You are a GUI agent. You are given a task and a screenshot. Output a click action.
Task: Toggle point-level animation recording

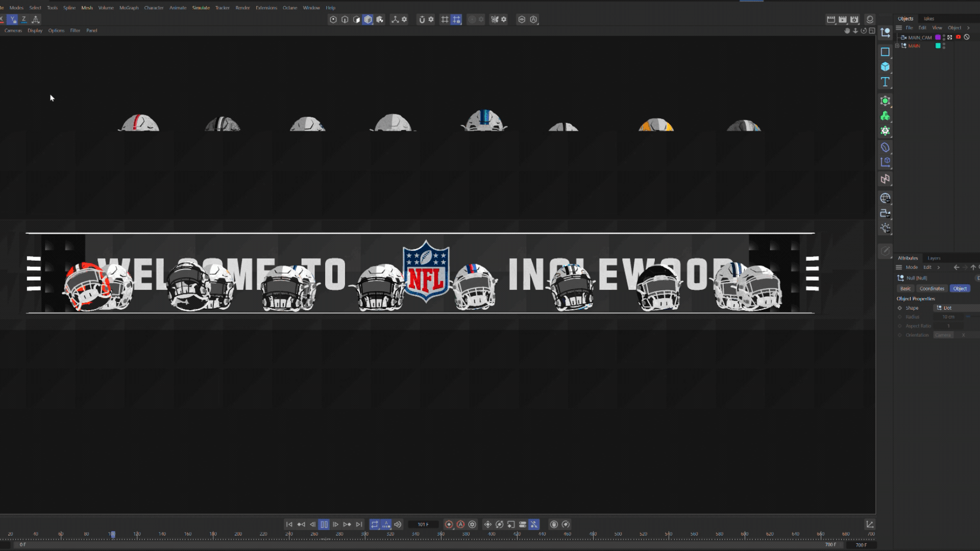534,524
